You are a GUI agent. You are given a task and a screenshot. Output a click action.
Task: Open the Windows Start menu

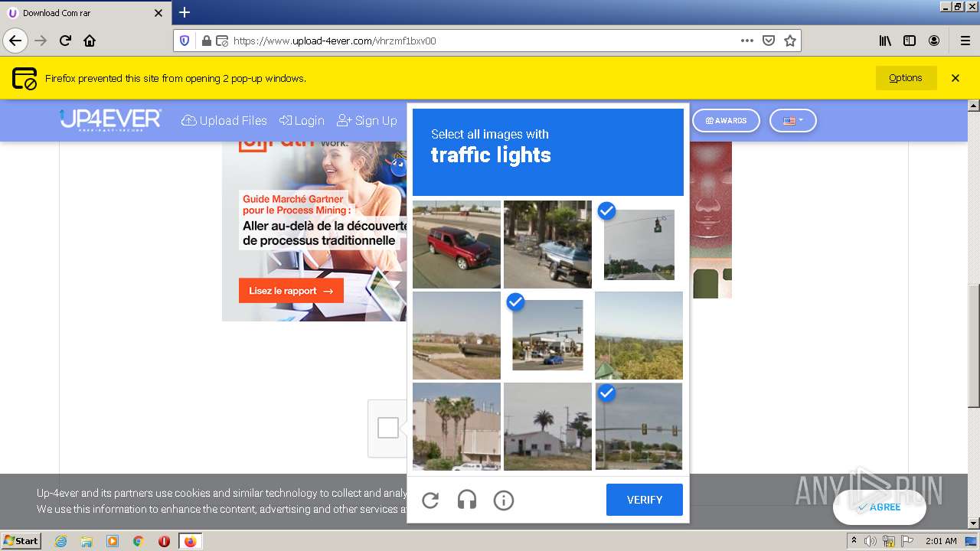[x=21, y=541]
